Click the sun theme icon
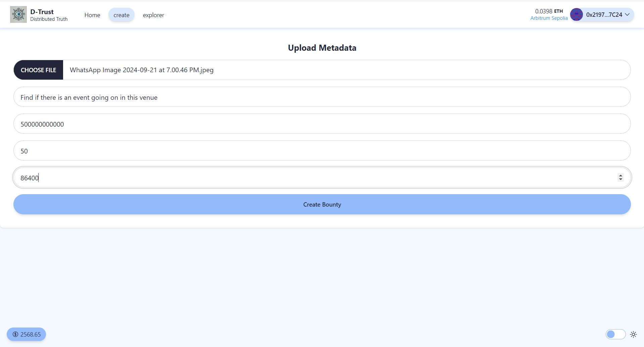644x347 pixels. click(633, 334)
